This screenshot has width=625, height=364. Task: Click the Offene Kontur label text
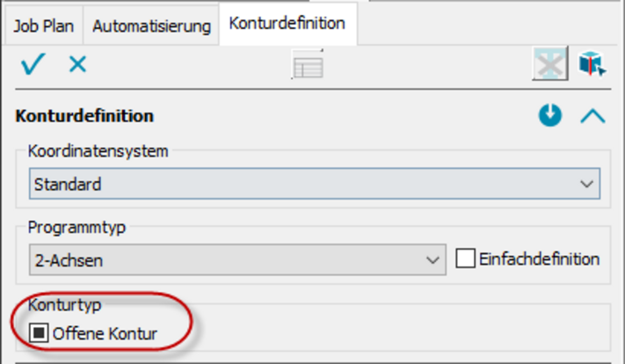105,333
